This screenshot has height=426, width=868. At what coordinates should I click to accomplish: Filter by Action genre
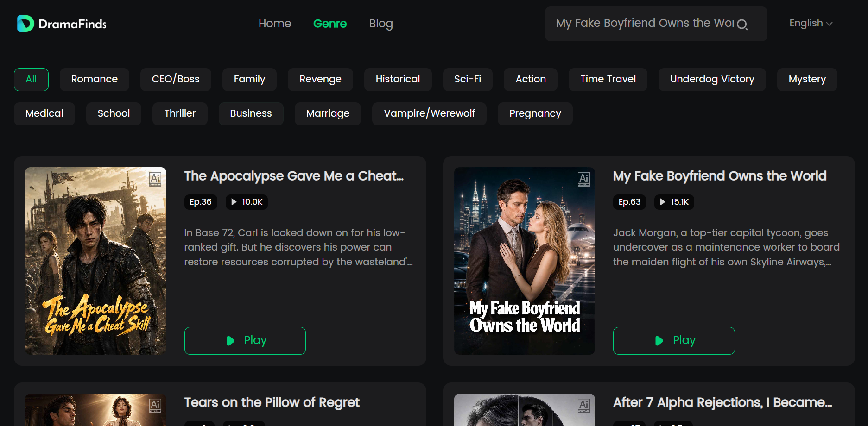(x=531, y=80)
